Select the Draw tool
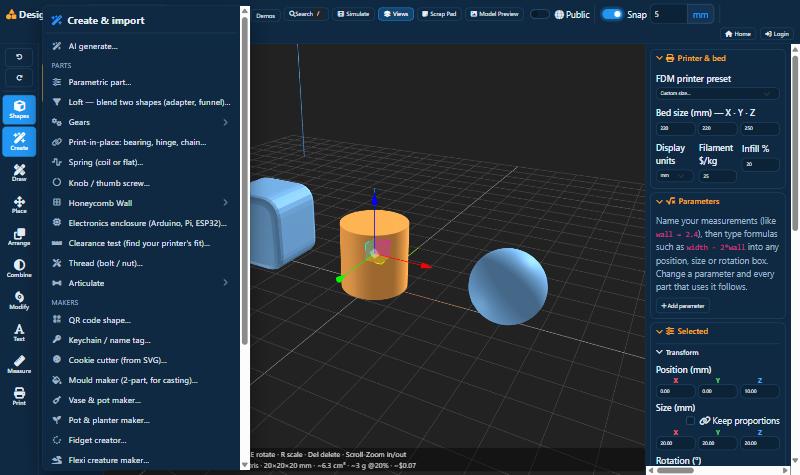This screenshot has width=800, height=475. tap(19, 173)
